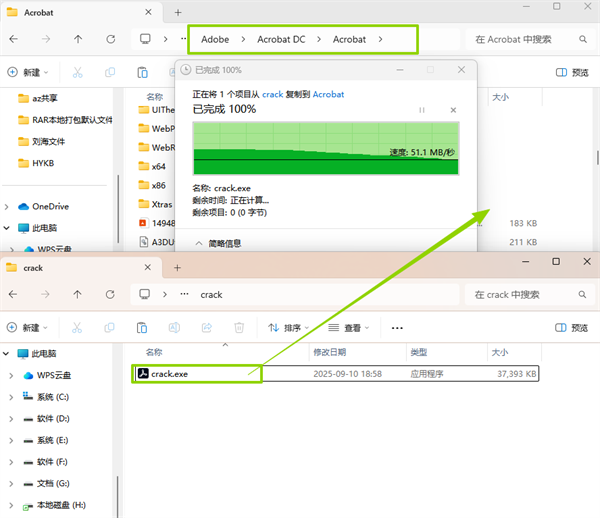Viewport: 600px width, 518px height.
Task: Click search magnifier in Acrobat window
Action: tap(583, 39)
